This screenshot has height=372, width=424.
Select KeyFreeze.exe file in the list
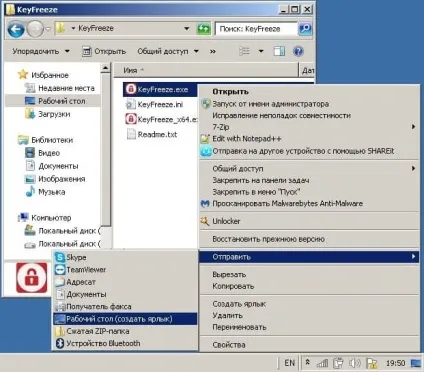160,89
